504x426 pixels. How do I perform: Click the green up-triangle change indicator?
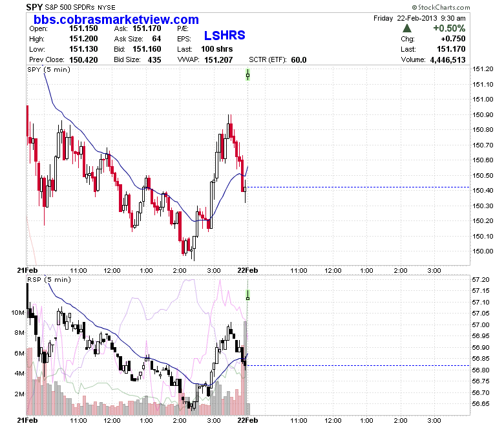pos(407,28)
